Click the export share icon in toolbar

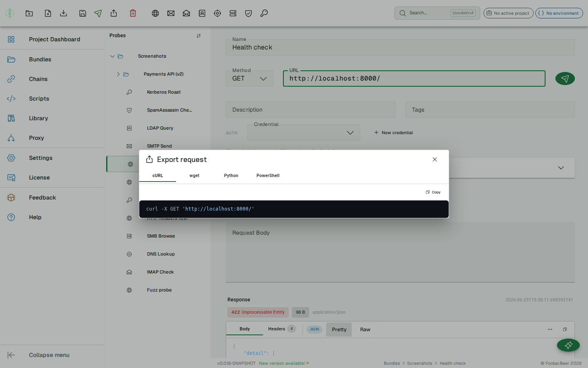pyautogui.click(x=114, y=13)
